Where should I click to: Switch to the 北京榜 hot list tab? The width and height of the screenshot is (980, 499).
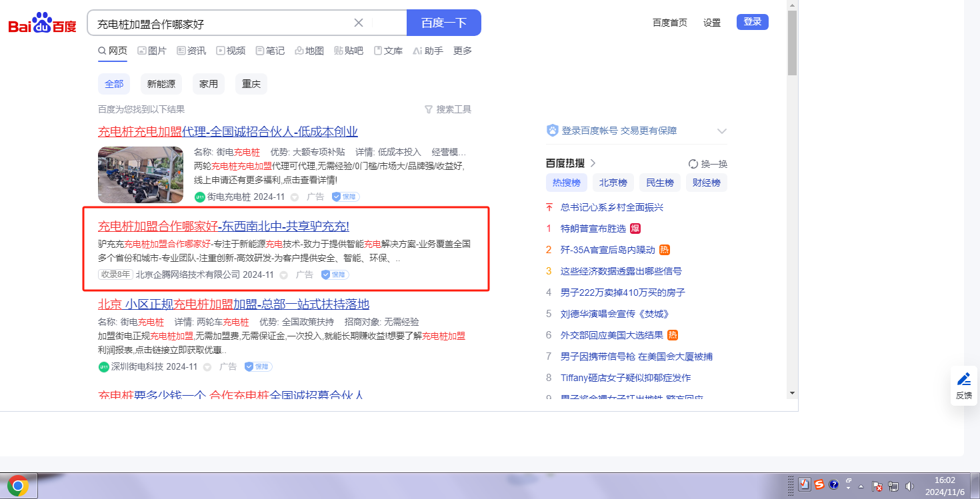(x=613, y=183)
